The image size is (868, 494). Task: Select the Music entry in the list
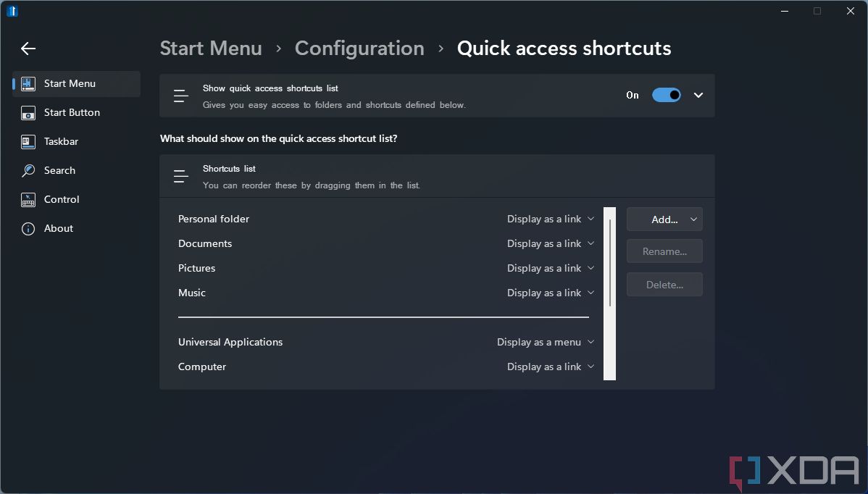tap(191, 293)
